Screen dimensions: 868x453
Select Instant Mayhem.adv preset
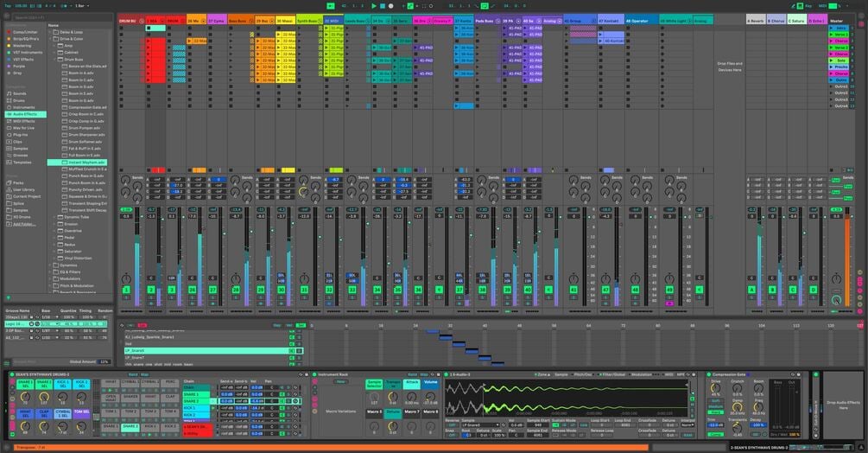[x=78, y=163]
